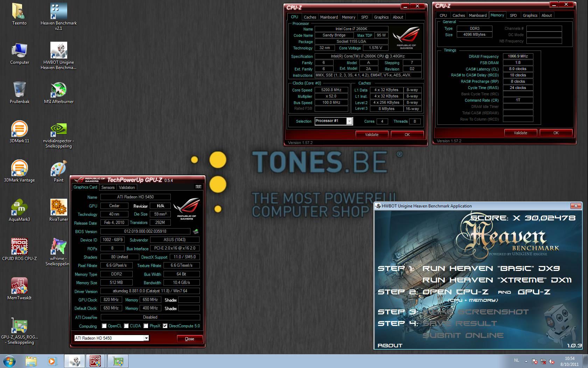Click Run Heaven "Basic" DX9
The image size is (588, 368).
[491, 268]
